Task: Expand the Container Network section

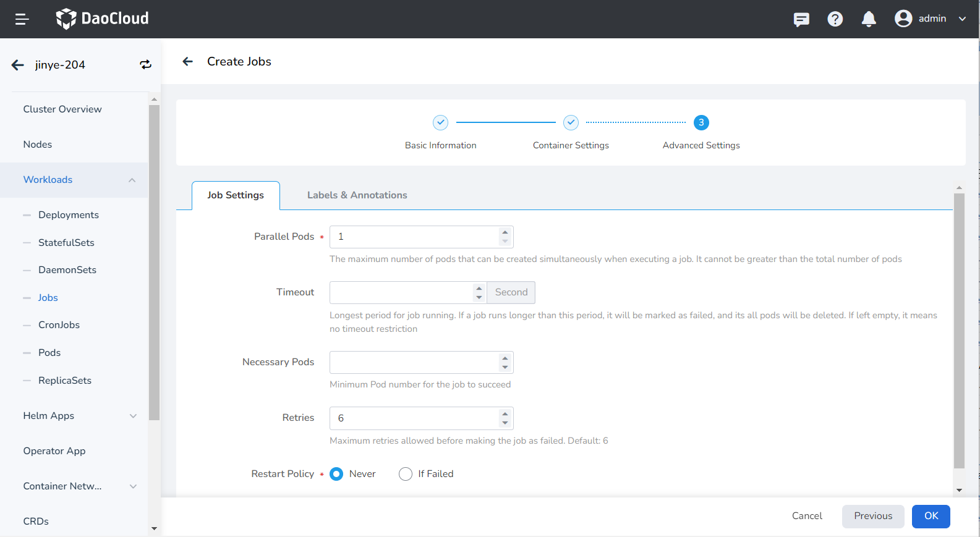Action: (x=133, y=486)
